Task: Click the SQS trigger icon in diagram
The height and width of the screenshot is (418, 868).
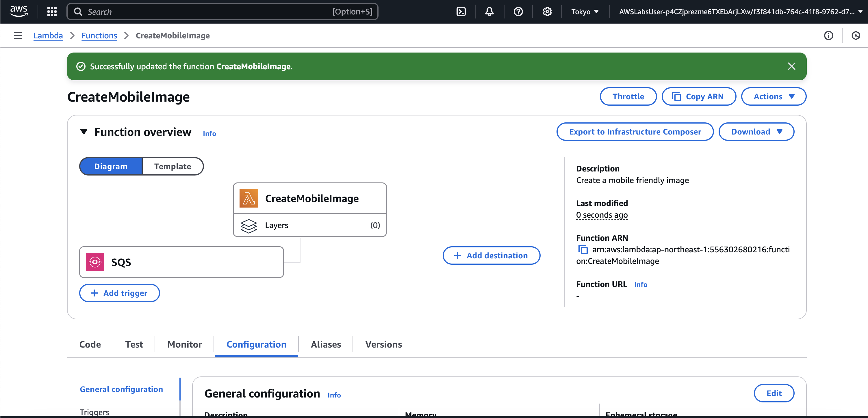Action: (x=95, y=262)
